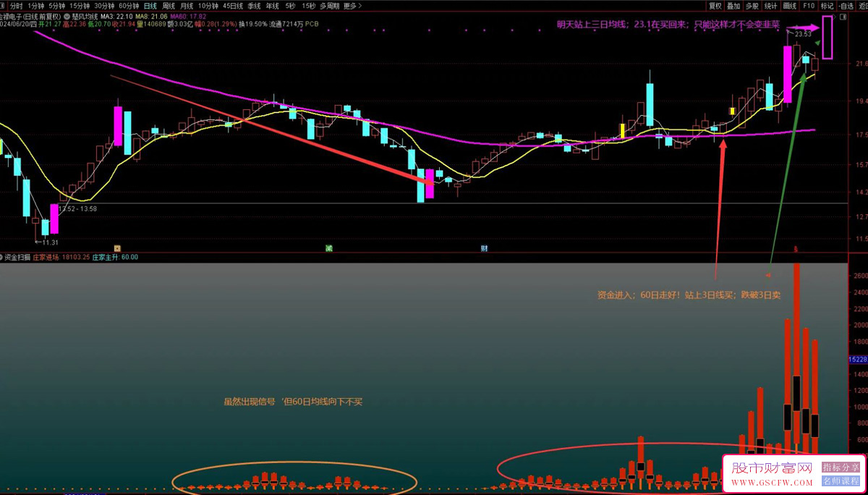The image size is (868, 495).
Task: Click the 13.52 - 13.58 price range label
Action: [77, 208]
